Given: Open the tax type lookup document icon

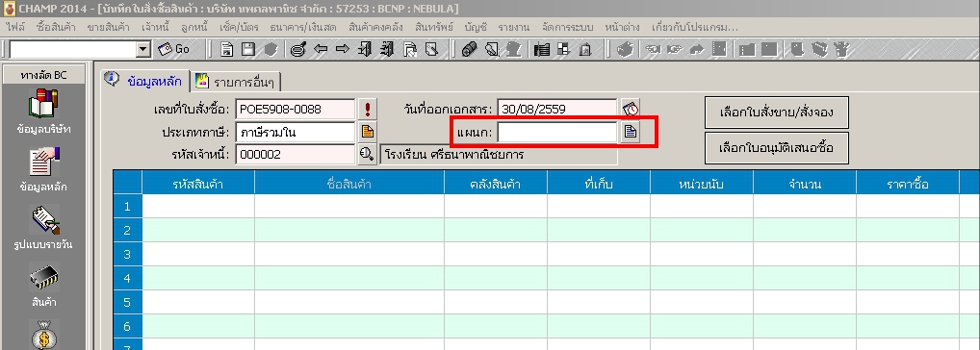Looking at the screenshot, I should (368, 132).
